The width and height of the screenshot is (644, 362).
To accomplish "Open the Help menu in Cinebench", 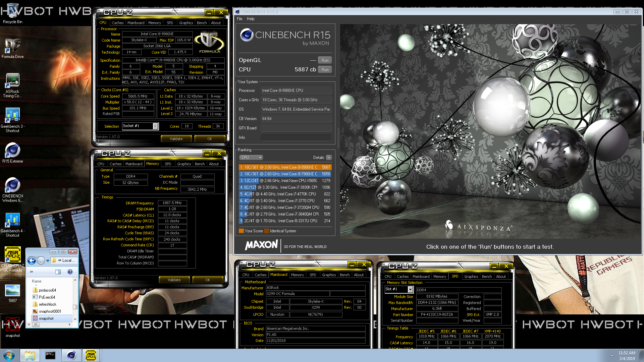I will tap(251, 19).
